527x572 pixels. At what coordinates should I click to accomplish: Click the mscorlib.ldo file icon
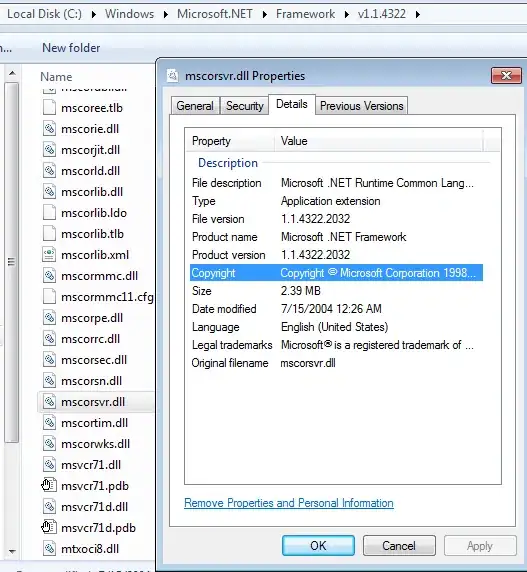pos(49,213)
